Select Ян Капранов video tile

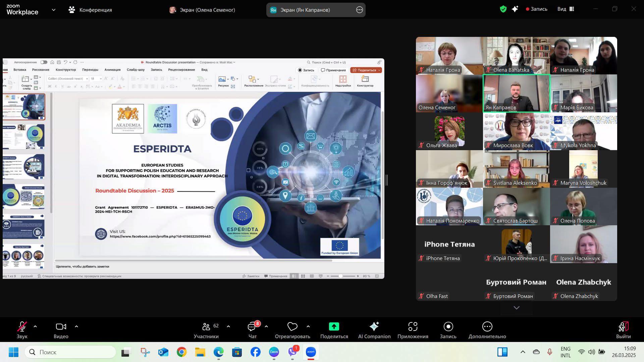click(x=516, y=93)
